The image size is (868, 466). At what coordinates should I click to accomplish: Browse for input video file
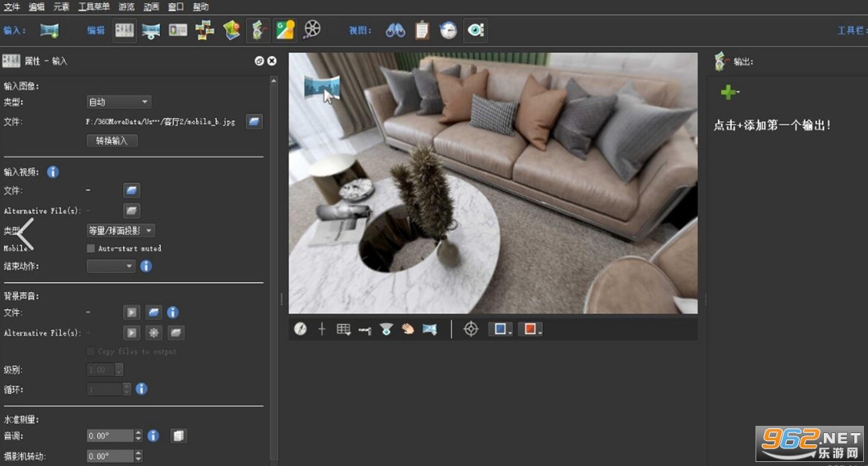coord(131,190)
